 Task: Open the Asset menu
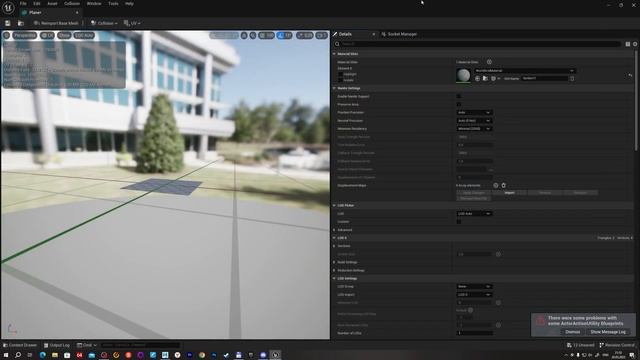[52, 3]
